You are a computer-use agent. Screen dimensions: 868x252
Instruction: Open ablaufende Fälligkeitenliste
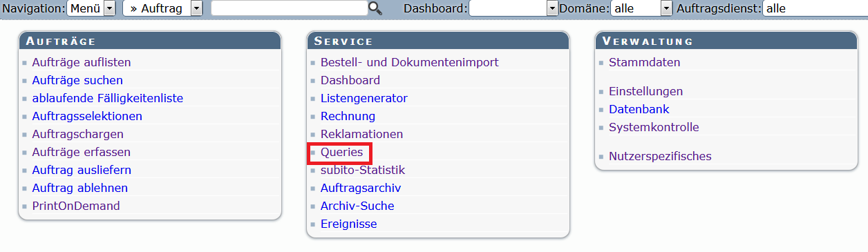coord(107,98)
